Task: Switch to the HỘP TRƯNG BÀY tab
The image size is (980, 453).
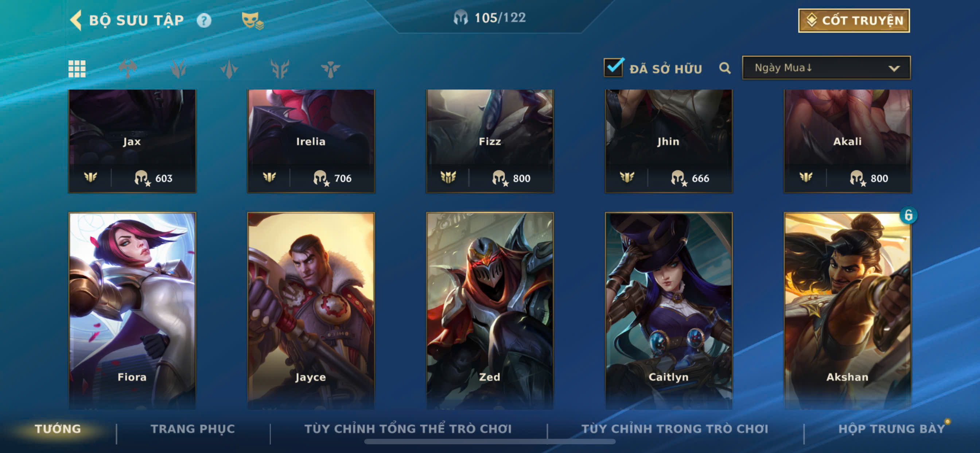Action: pos(891,429)
